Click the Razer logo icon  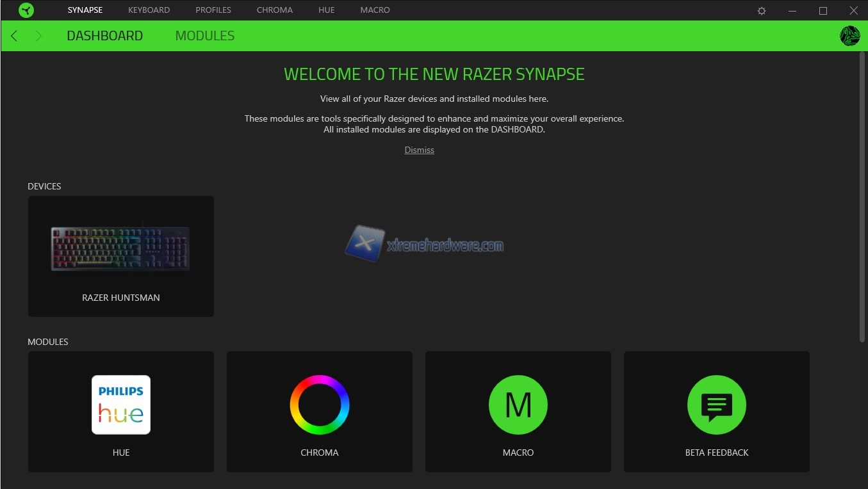pyautogui.click(x=26, y=10)
